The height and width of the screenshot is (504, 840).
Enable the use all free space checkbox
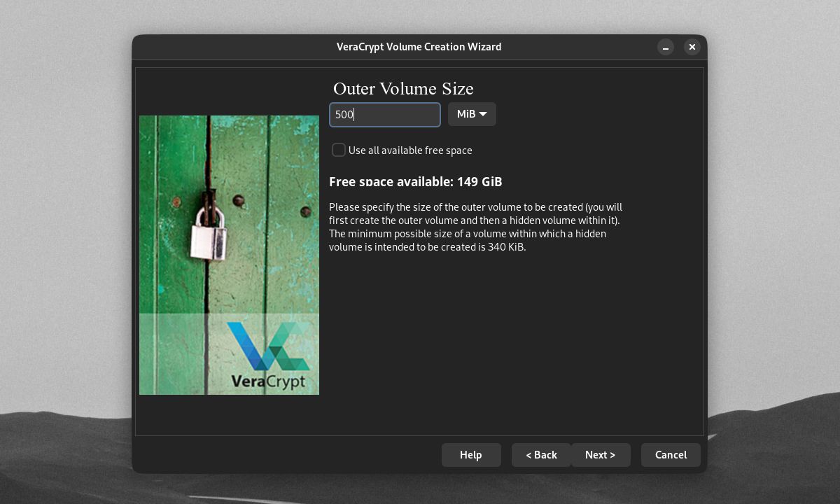[339, 150]
